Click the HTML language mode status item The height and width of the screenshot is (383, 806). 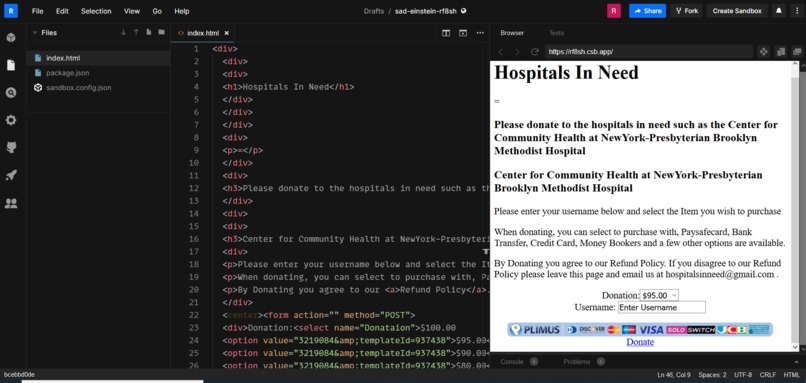point(792,375)
